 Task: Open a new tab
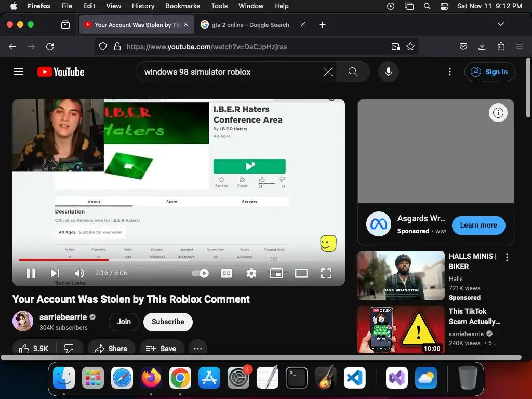tap(322, 25)
